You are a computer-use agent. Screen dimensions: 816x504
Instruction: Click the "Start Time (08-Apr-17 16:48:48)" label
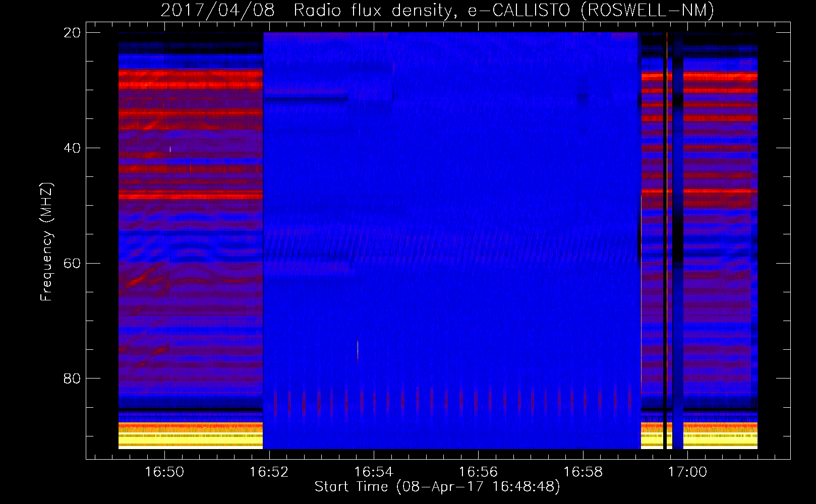pos(437,487)
